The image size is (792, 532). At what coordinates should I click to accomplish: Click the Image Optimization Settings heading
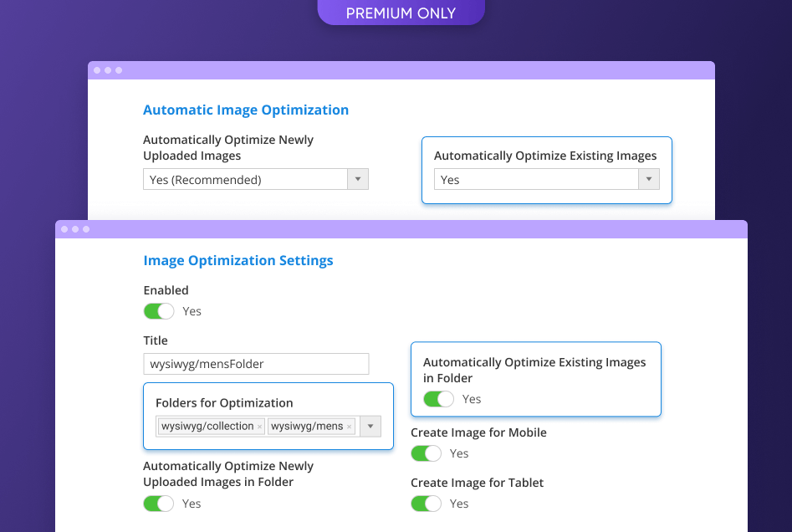point(238,260)
